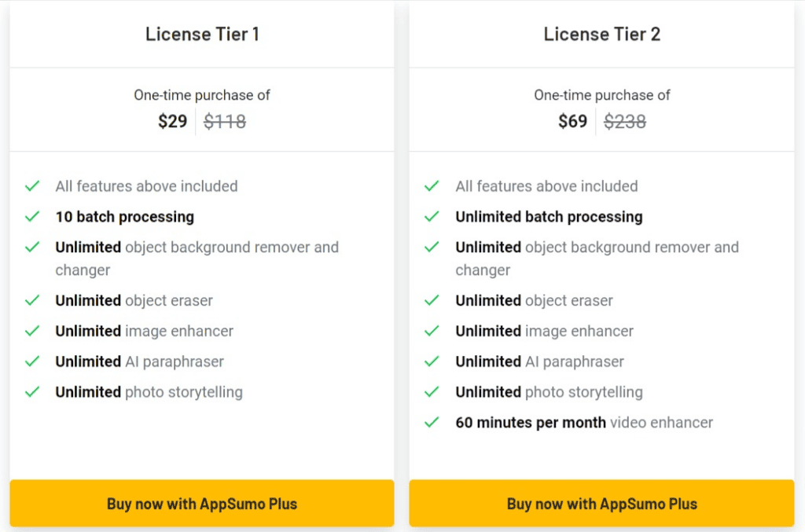This screenshot has height=532, width=805.
Task: Click Tier 1 Buy now with AppSumo Plus
Action: point(202,503)
